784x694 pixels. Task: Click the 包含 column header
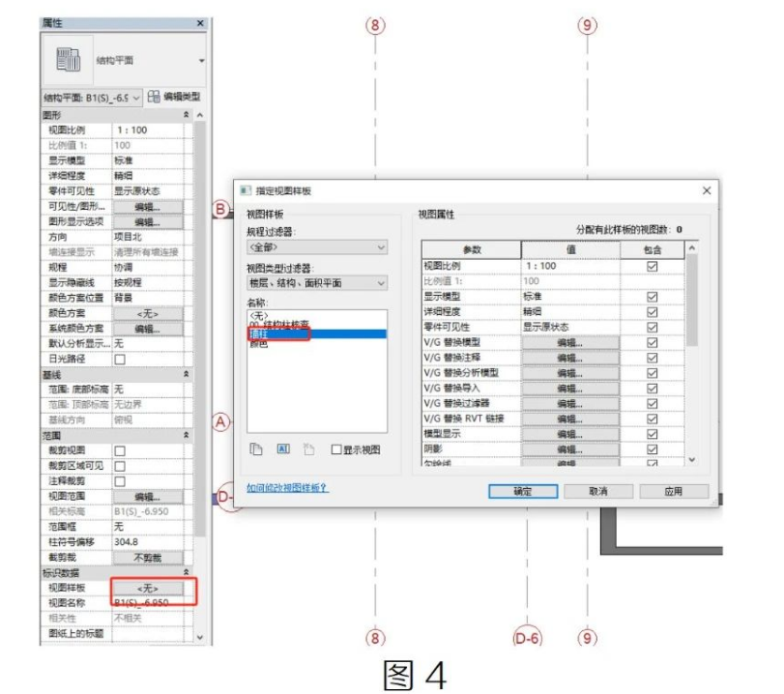(652, 249)
